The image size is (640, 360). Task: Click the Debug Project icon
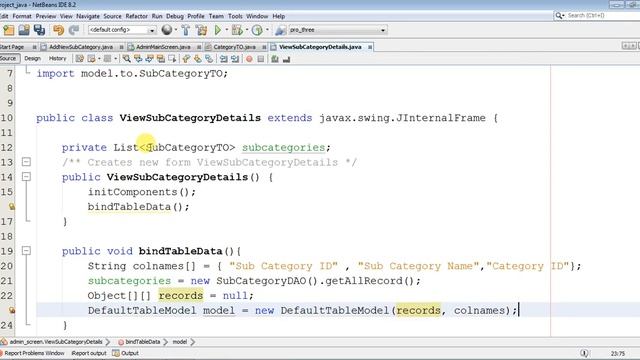[237, 30]
